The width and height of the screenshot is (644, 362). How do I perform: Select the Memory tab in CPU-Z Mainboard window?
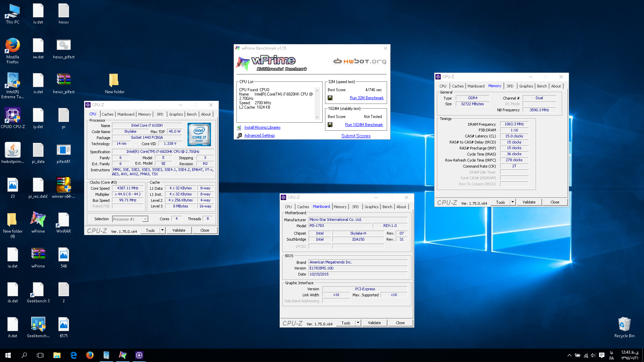[x=340, y=207]
